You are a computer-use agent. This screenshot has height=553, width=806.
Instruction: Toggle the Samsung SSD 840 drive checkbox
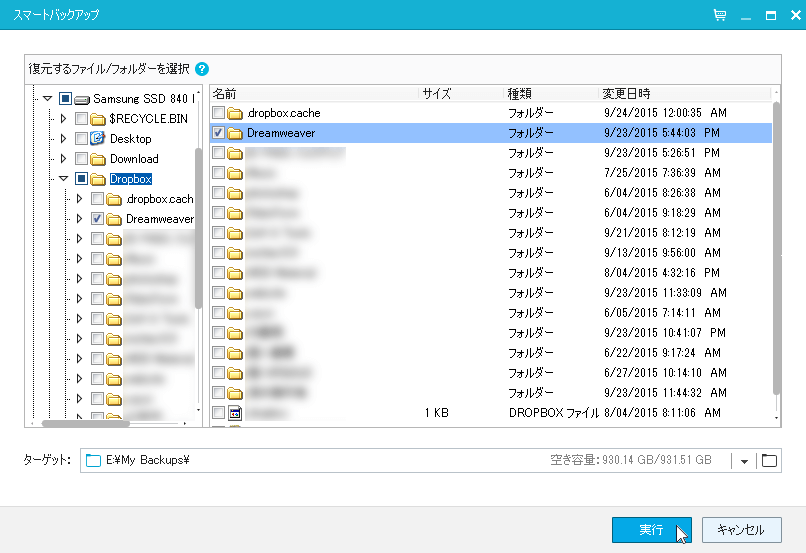click(x=65, y=98)
